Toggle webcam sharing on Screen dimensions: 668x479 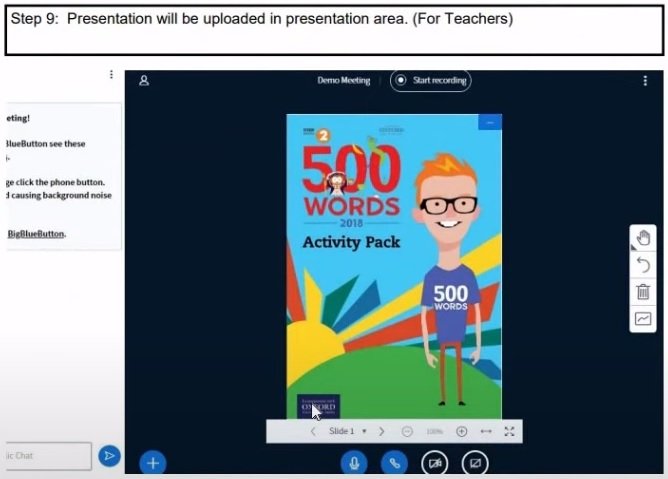pos(434,462)
